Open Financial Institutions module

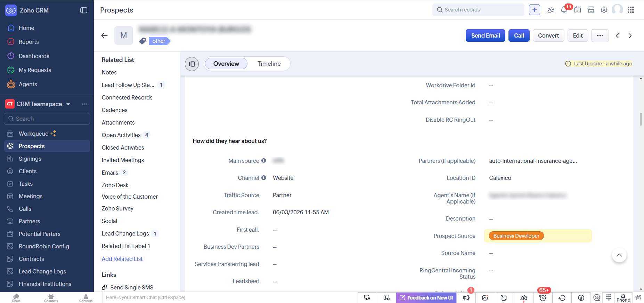pyautogui.click(x=45, y=284)
